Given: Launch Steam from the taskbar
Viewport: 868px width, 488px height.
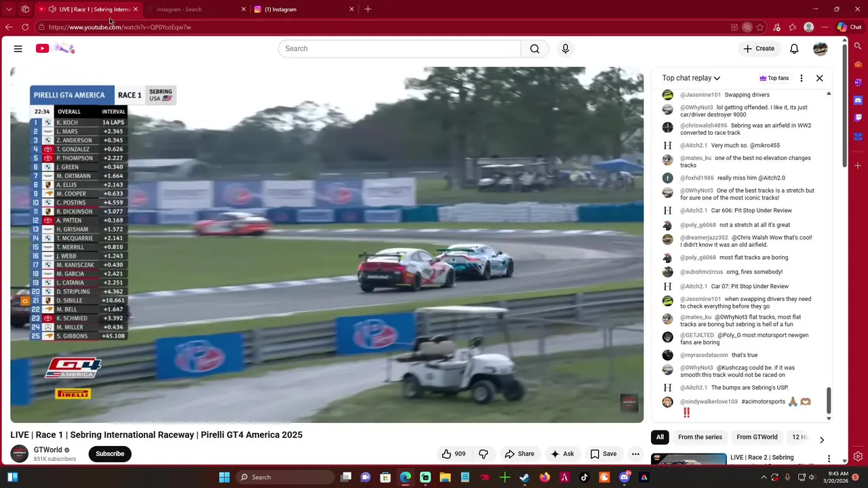Looking at the screenshot, I should [x=524, y=477].
